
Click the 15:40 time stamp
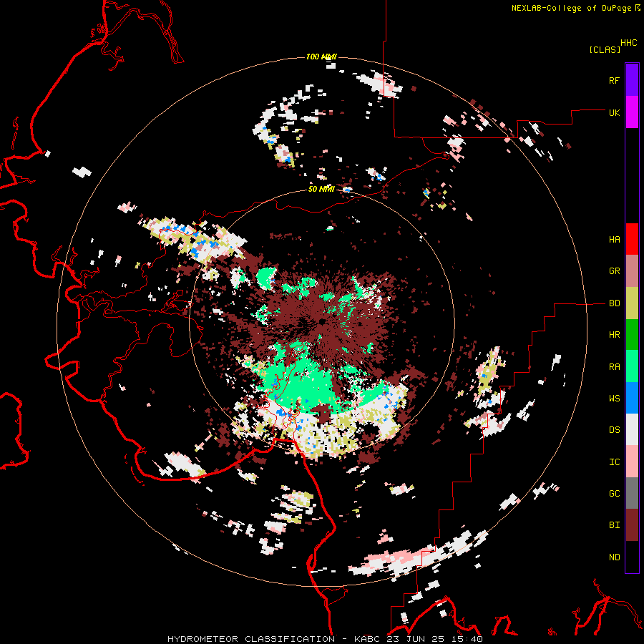(466, 639)
